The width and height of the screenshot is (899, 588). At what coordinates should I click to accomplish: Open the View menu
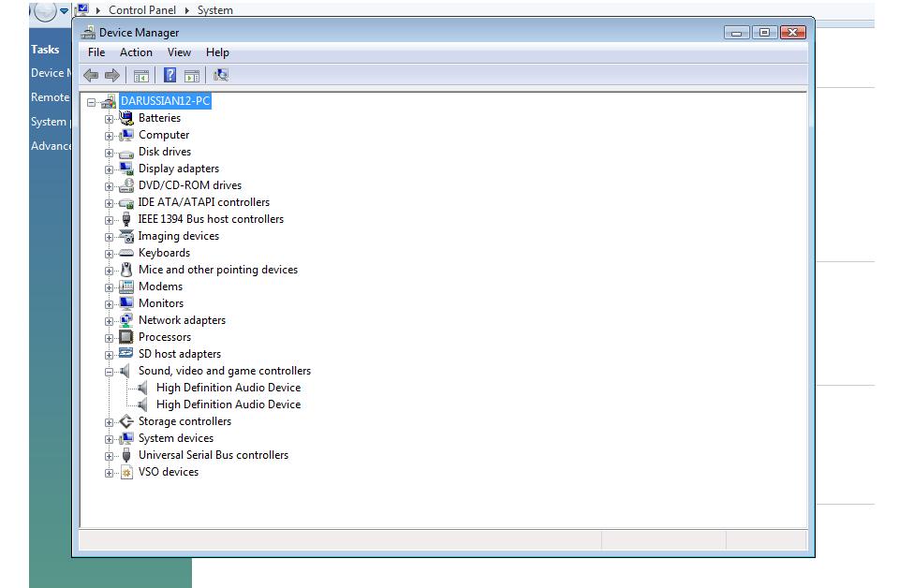pos(179,52)
